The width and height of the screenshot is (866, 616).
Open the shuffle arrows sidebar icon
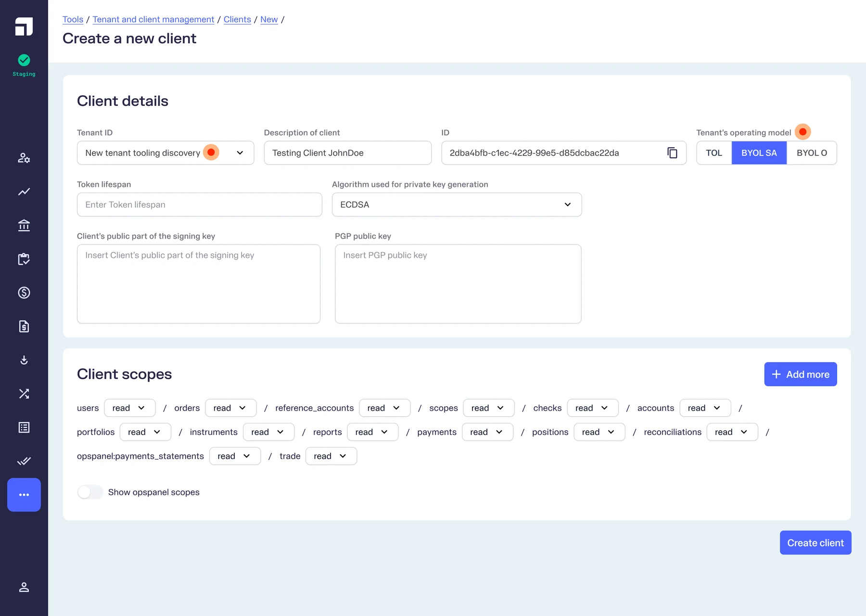point(24,394)
